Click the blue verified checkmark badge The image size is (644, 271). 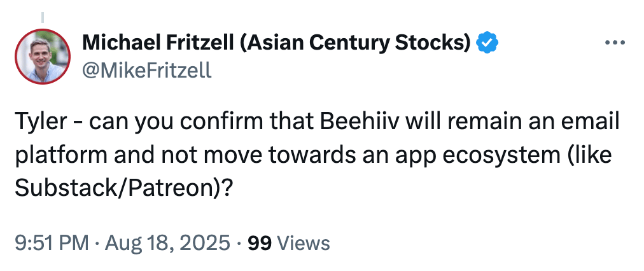pyautogui.click(x=487, y=43)
